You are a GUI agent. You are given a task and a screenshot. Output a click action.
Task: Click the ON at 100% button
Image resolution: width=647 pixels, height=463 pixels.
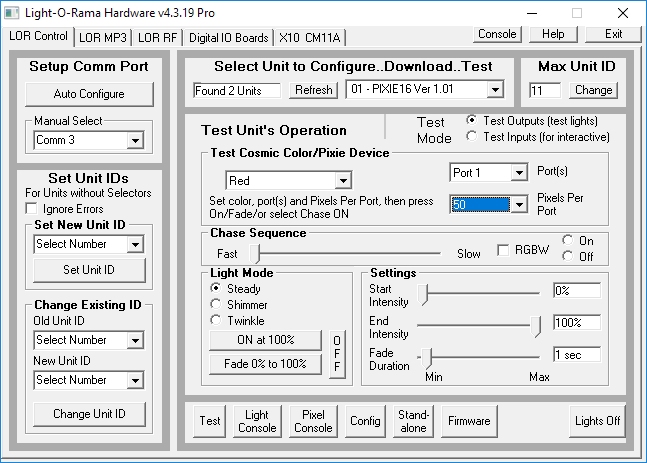tap(265, 340)
